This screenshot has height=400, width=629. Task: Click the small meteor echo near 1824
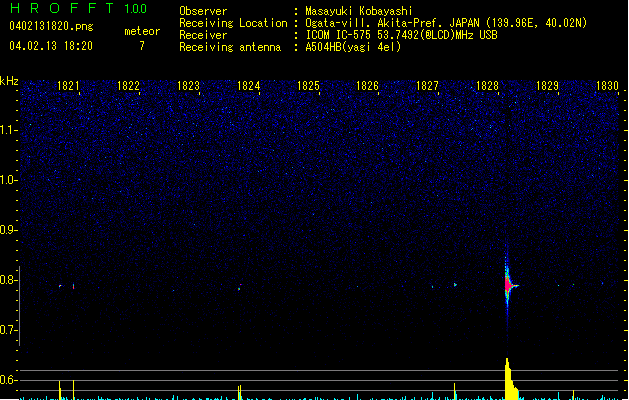(x=239, y=287)
